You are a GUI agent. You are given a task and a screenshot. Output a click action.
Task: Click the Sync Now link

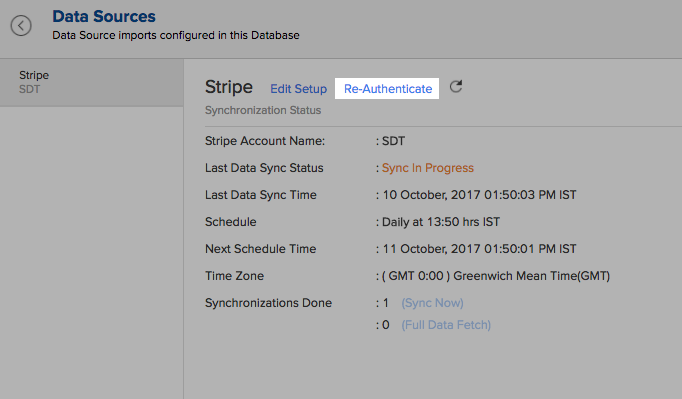coord(432,303)
